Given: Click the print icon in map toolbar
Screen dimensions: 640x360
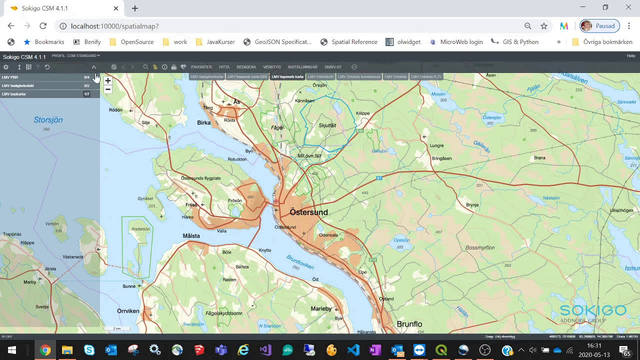Looking at the screenshot, I should (x=174, y=67).
